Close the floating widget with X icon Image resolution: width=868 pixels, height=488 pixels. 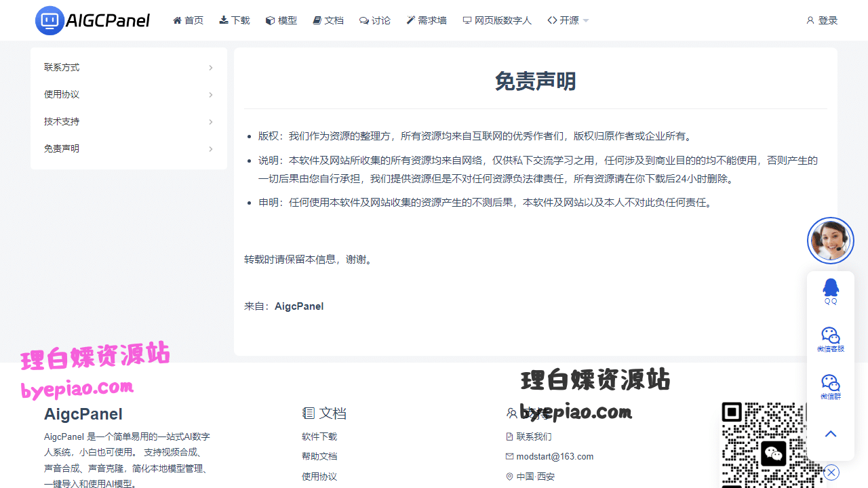[x=832, y=472]
